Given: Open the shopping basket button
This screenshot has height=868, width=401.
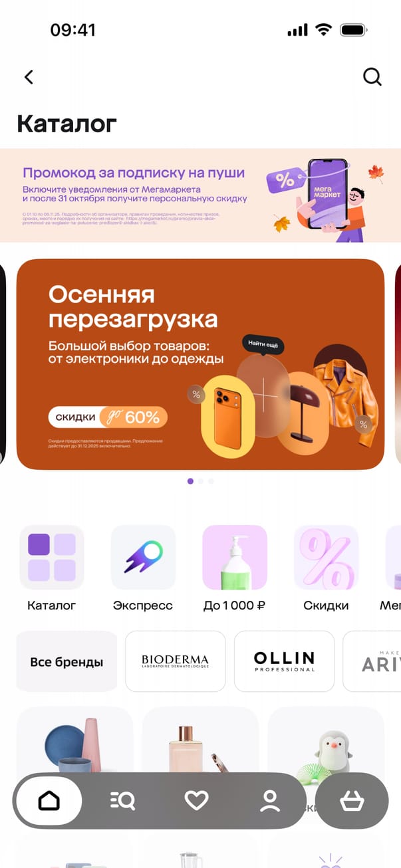Looking at the screenshot, I should pyautogui.click(x=352, y=801).
